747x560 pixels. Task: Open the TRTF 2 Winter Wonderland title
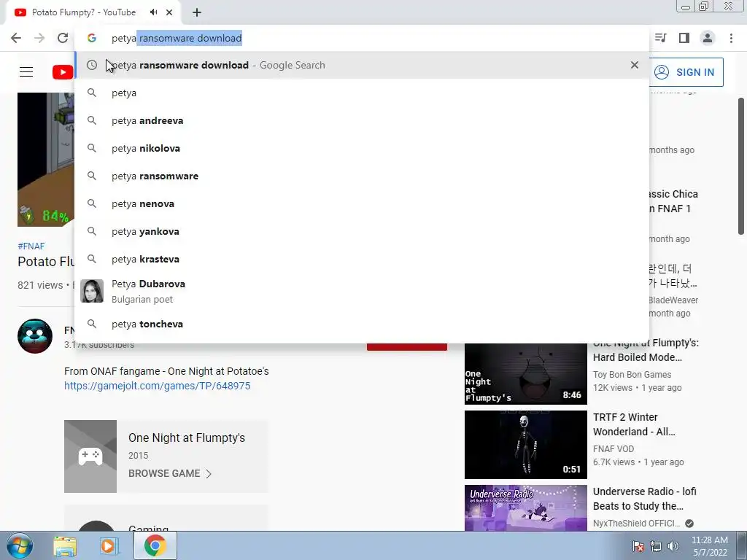tap(634, 424)
